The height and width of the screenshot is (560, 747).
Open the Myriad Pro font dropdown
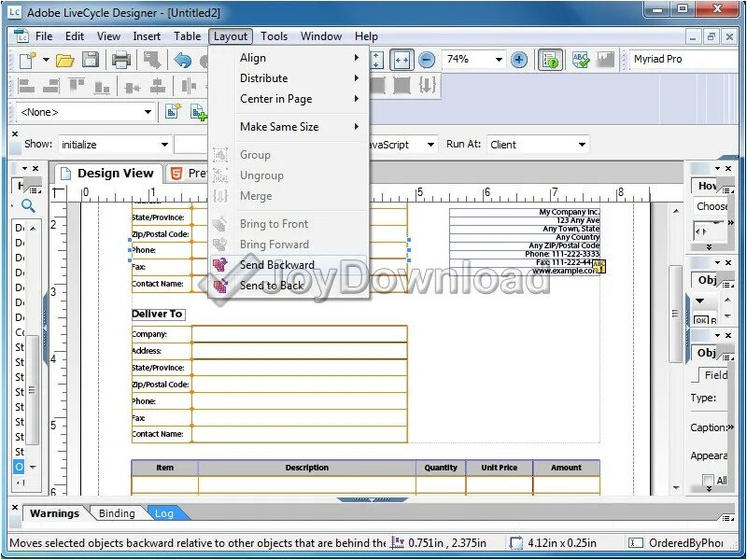tap(682, 59)
